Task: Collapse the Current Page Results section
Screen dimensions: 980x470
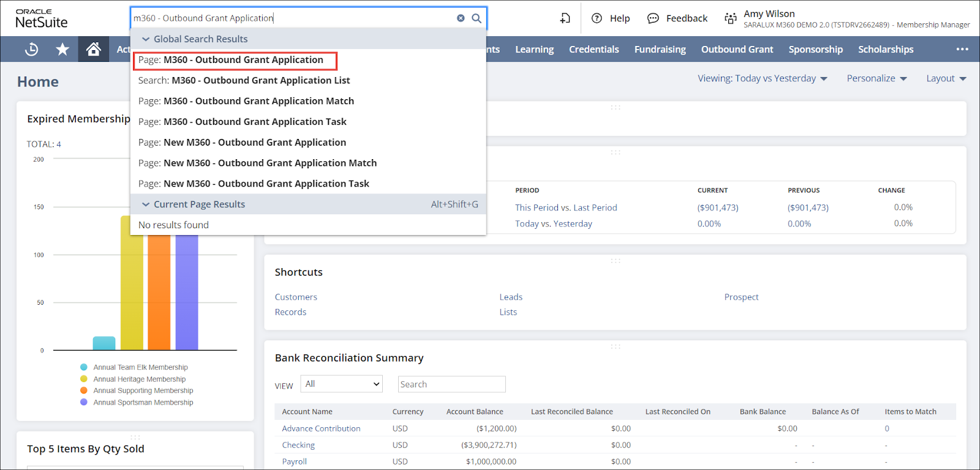Action: click(146, 204)
